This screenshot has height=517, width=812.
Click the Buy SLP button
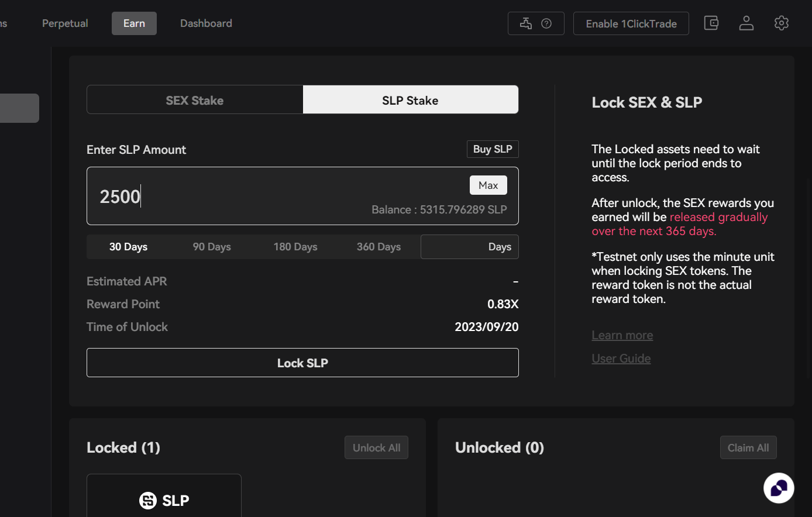click(493, 149)
